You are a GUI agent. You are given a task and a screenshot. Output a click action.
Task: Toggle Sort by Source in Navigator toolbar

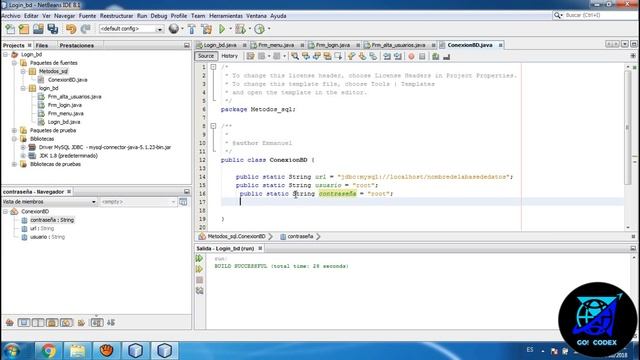[x=111, y=322]
